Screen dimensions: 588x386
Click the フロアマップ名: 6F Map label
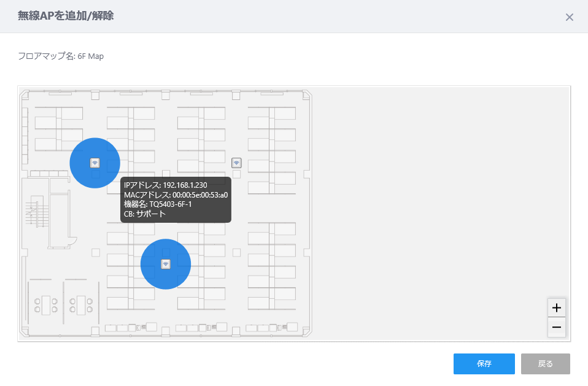click(61, 56)
